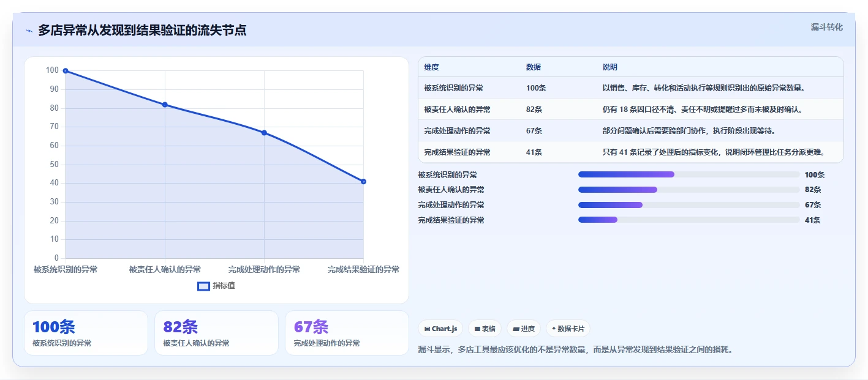Viewport: 868px width, 380px height.
Task: Select the Chart.js tag chip
Action: [441, 329]
